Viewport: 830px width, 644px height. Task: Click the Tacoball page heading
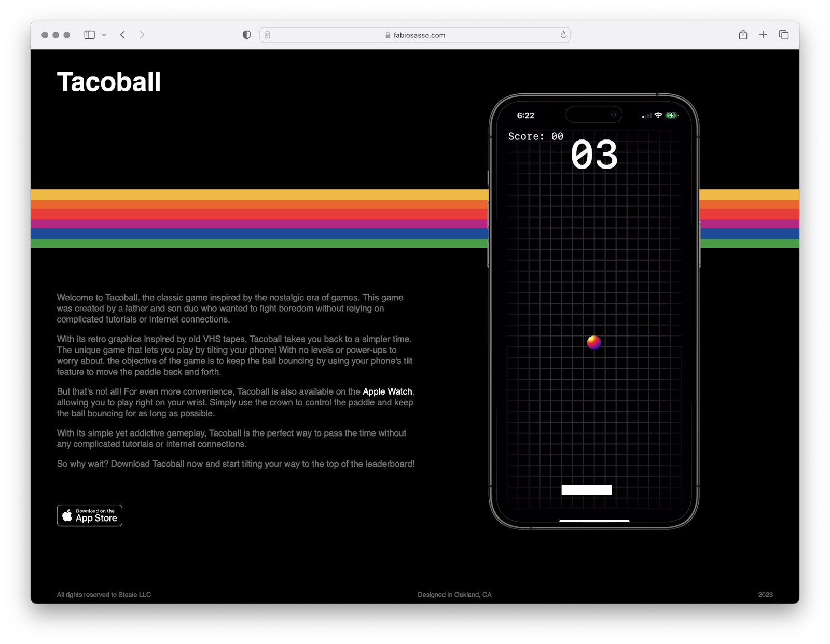109,82
